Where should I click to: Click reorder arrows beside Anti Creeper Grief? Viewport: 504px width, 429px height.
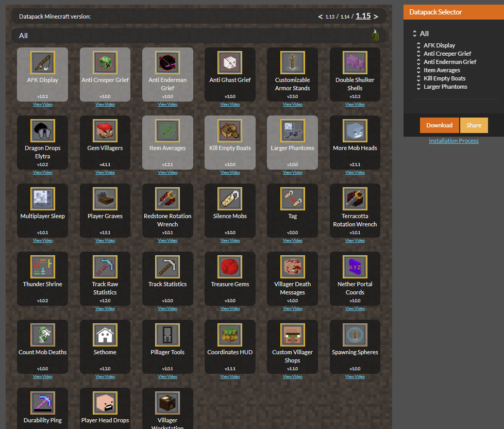point(418,54)
